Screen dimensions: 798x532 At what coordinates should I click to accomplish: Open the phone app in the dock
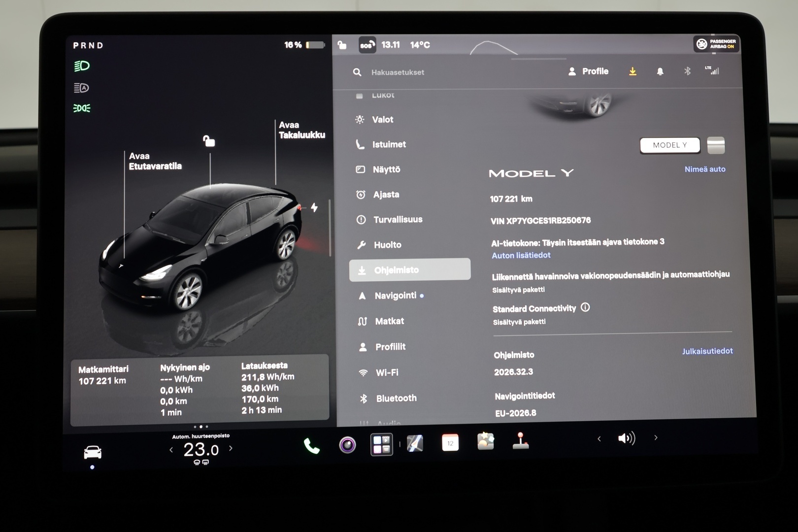pyautogui.click(x=311, y=446)
